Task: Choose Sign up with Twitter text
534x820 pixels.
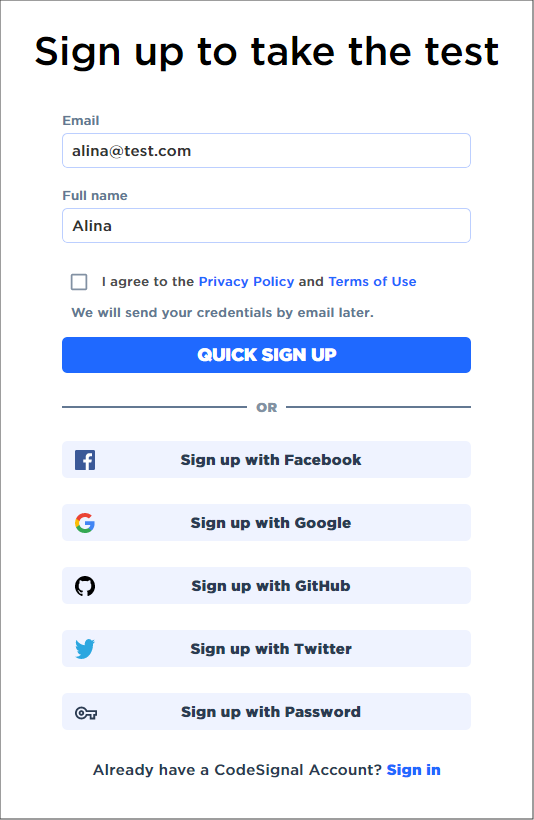Action: [271, 649]
